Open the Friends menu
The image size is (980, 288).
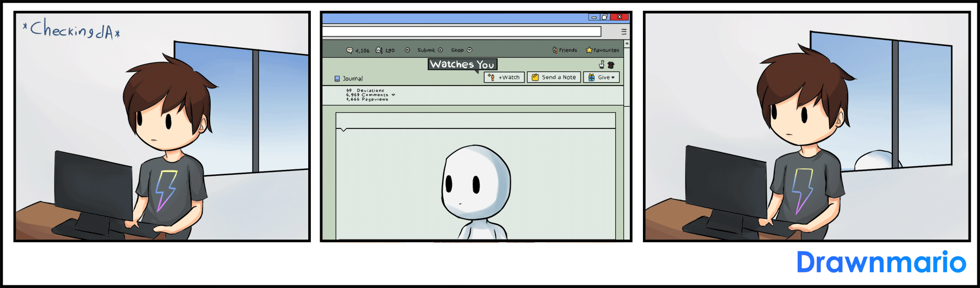click(x=565, y=50)
